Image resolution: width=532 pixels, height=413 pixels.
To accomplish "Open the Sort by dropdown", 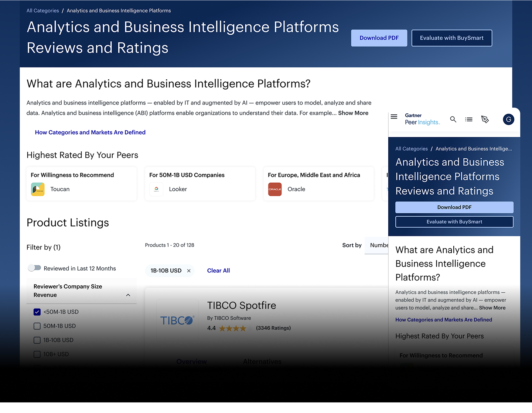I will pos(376,245).
